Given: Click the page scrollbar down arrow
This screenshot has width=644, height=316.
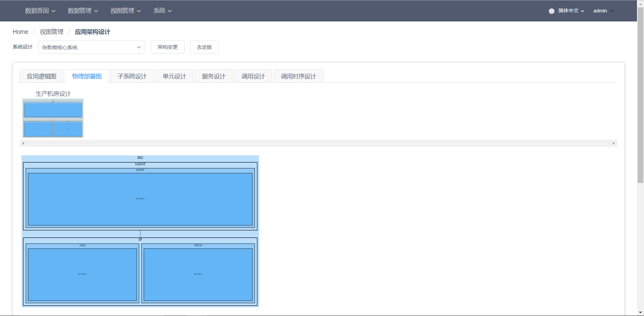Looking at the screenshot, I should (641, 313).
